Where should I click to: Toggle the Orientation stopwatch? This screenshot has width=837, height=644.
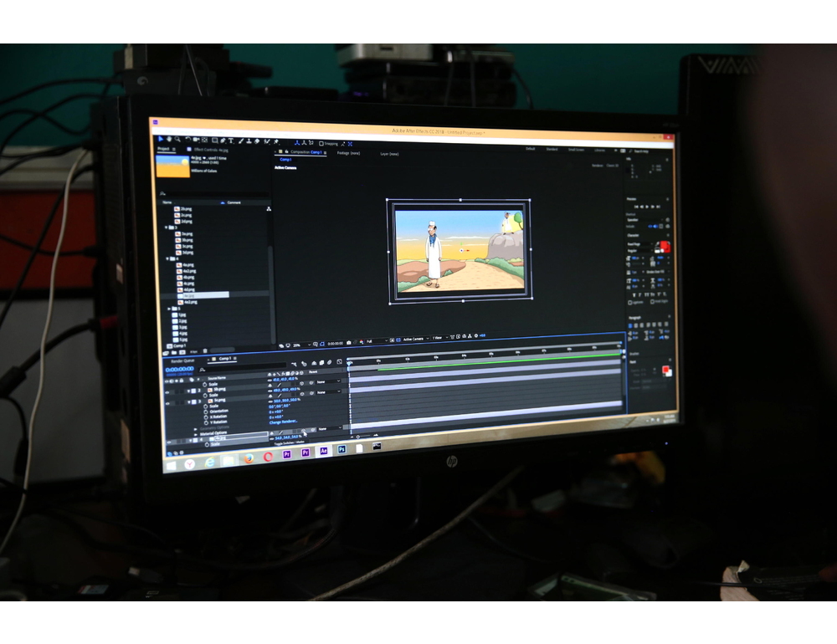(206, 411)
